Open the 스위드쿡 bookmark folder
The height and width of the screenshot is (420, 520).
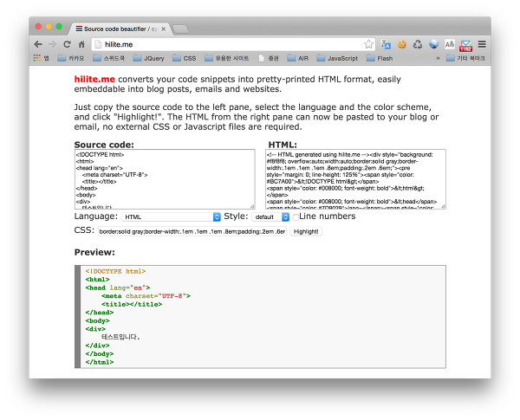point(109,58)
